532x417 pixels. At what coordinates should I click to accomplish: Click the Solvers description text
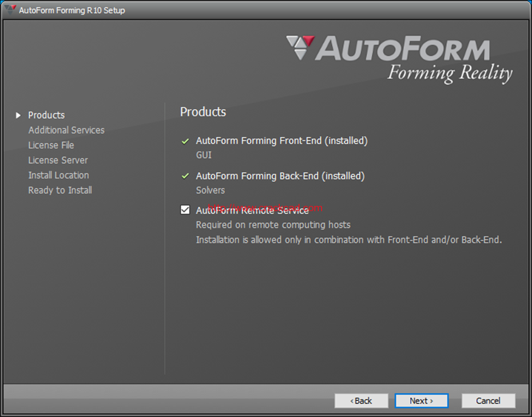tap(210, 190)
